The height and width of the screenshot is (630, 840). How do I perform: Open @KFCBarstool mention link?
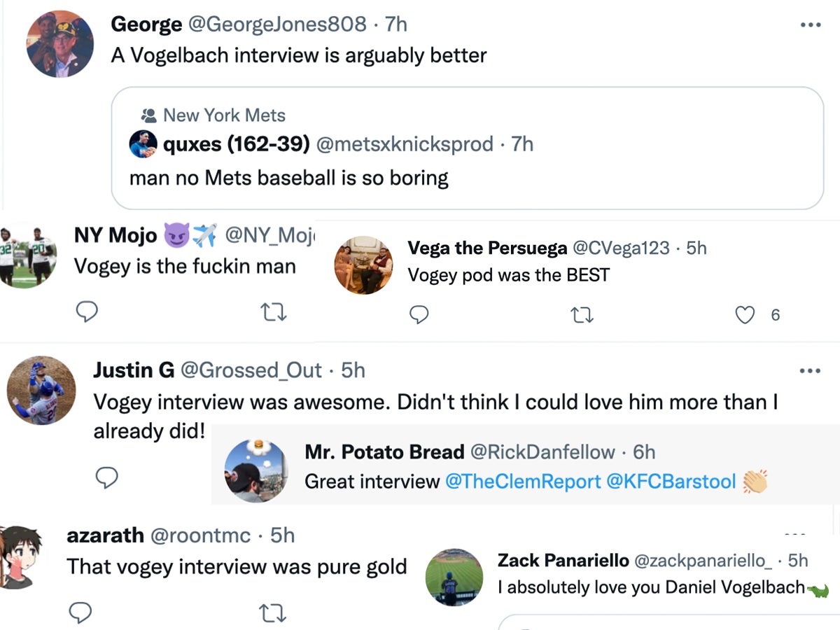pos(671,482)
